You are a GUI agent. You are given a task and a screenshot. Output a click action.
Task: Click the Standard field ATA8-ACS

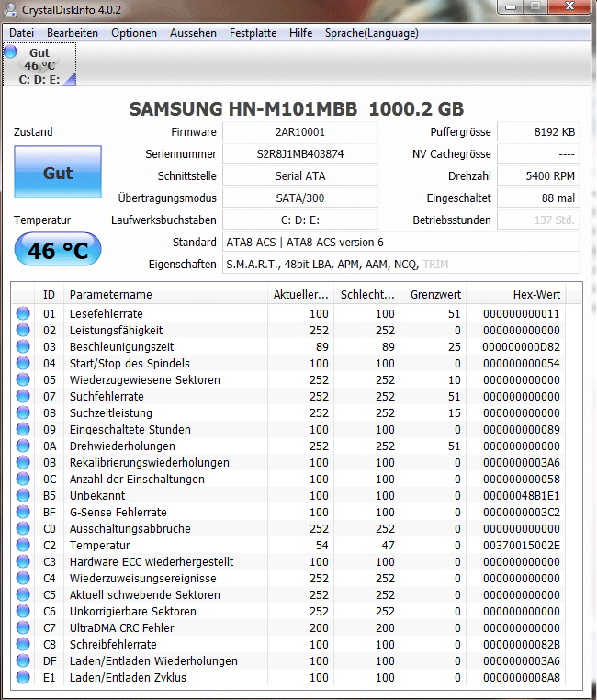point(400,242)
